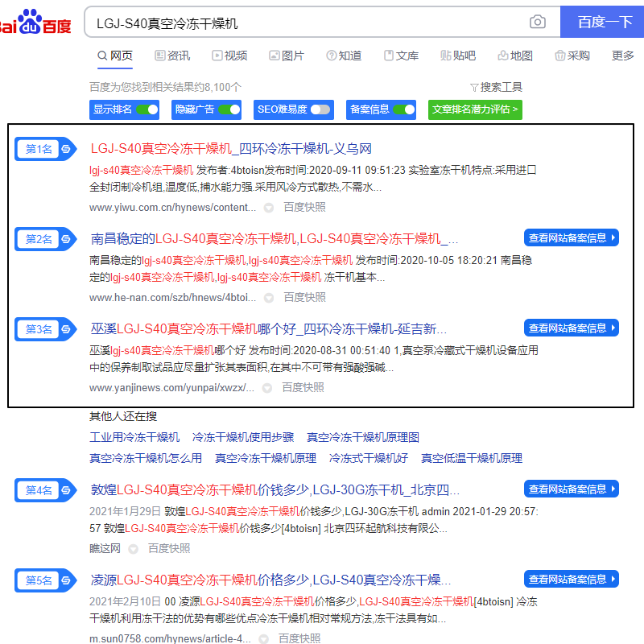This screenshot has height=644, width=644.
Task: Click 查看网站备案信息 for the 南昌稳定的 result
Action: (572, 237)
